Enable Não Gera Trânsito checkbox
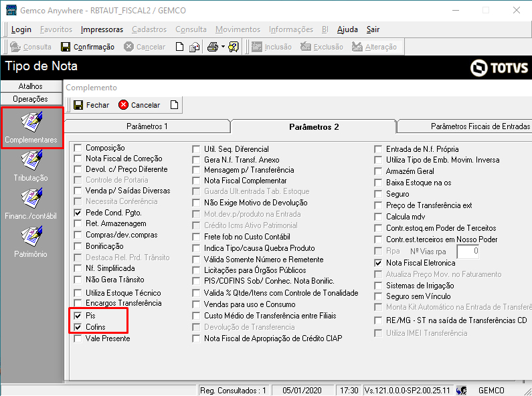532x396 pixels. click(x=78, y=280)
